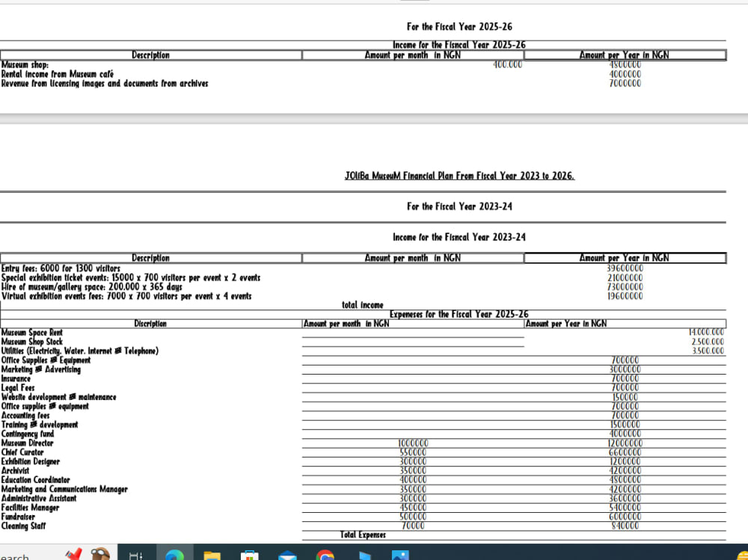Select the 'Museum Shop Stock' expense row
The image size is (748, 560).
32,342
